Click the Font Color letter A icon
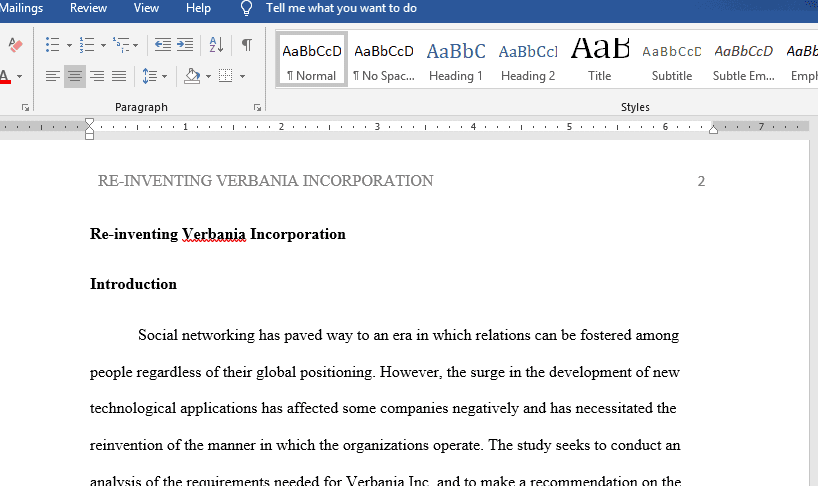The height and width of the screenshot is (486, 818). [5, 77]
